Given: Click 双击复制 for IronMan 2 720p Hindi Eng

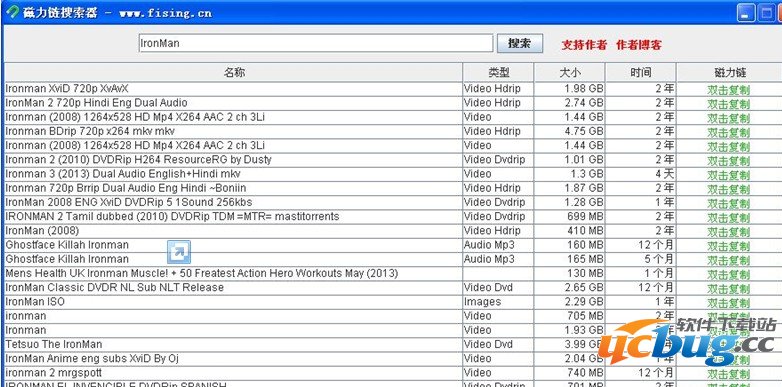Looking at the screenshot, I should tap(728, 104).
